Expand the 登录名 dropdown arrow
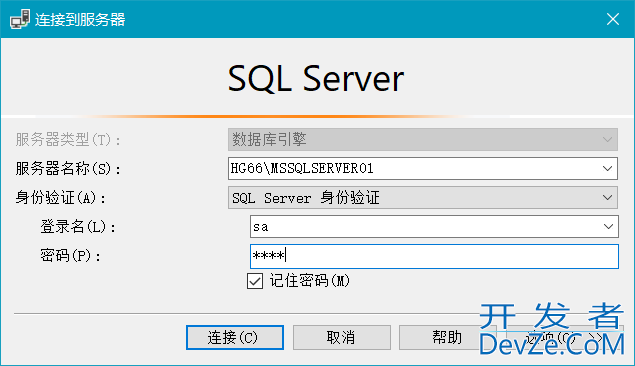Viewport: 635px width, 366px height. tap(608, 227)
